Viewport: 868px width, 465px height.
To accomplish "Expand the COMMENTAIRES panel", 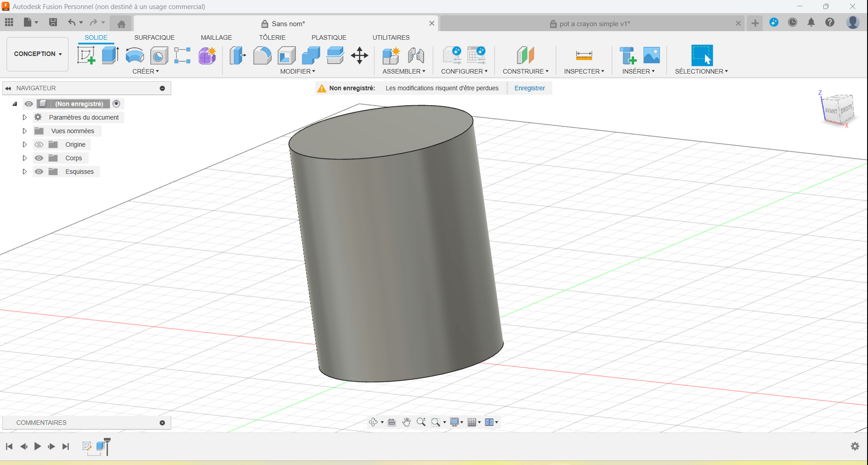I will [x=162, y=423].
